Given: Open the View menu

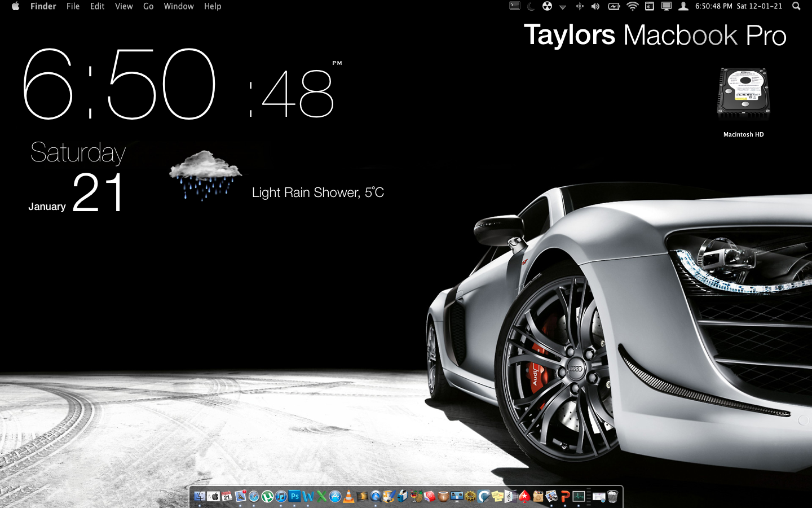Looking at the screenshot, I should [x=124, y=6].
